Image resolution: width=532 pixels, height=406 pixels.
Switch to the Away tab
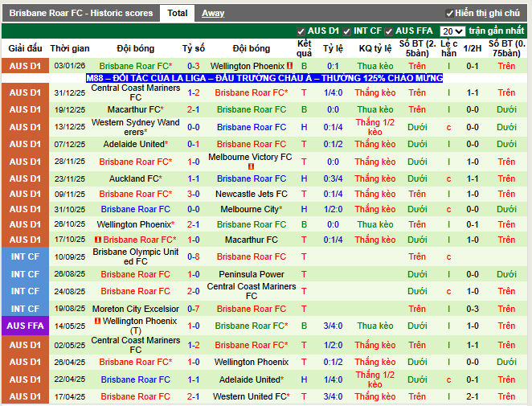[213, 13]
